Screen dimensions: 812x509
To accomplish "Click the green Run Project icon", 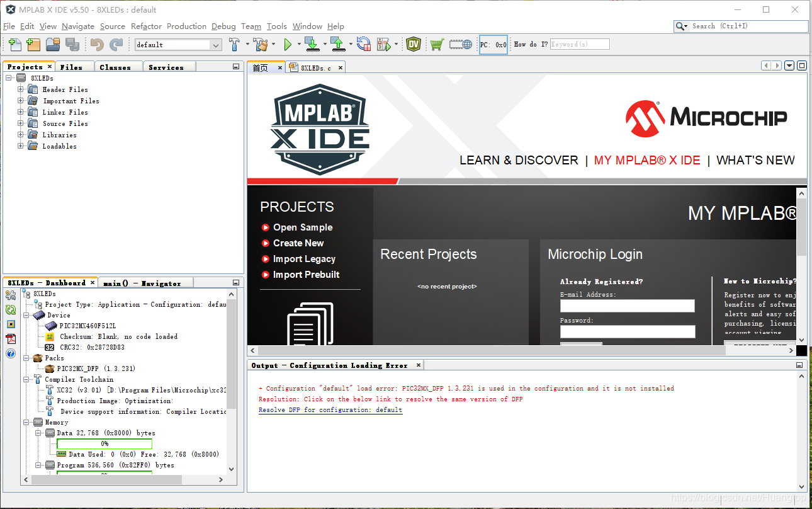I will click(x=288, y=44).
